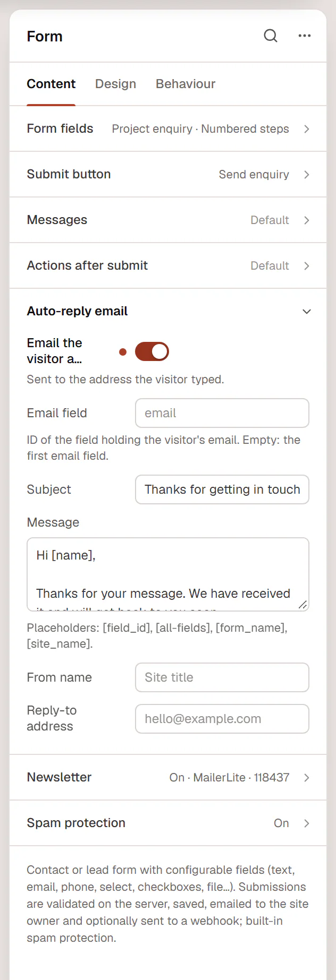Select the Content tab
The image size is (336, 980).
(x=51, y=84)
